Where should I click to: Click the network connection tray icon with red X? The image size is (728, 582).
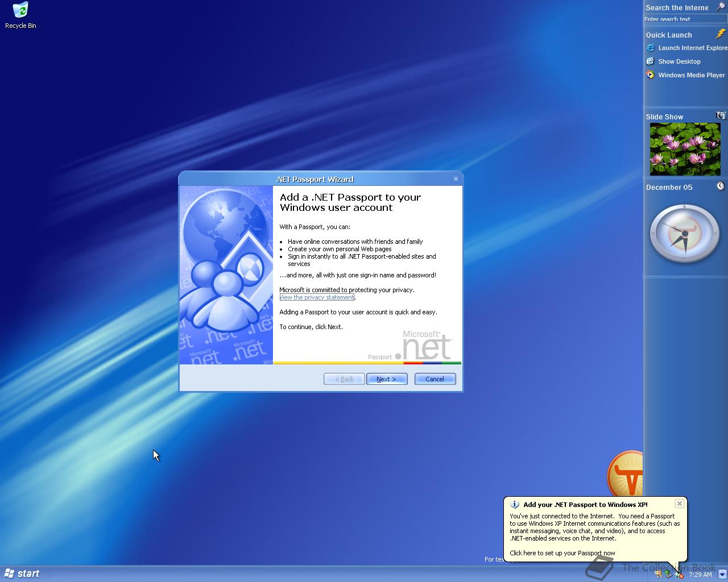coord(679,575)
